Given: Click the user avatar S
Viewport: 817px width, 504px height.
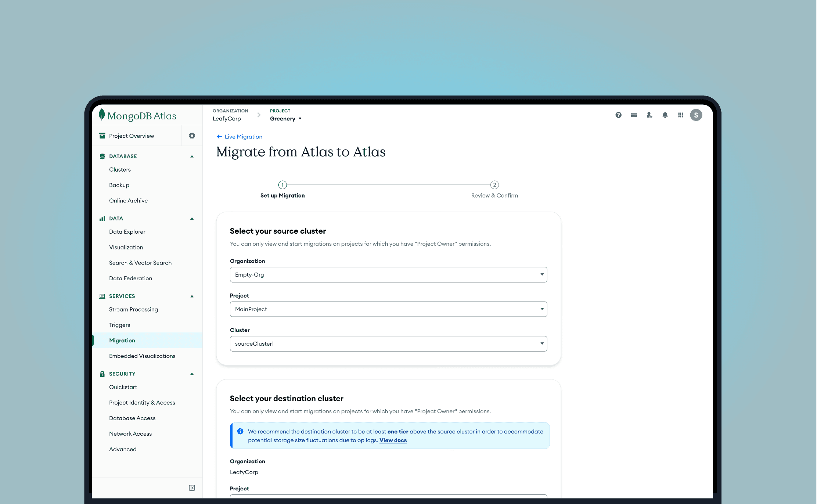Looking at the screenshot, I should [x=696, y=115].
